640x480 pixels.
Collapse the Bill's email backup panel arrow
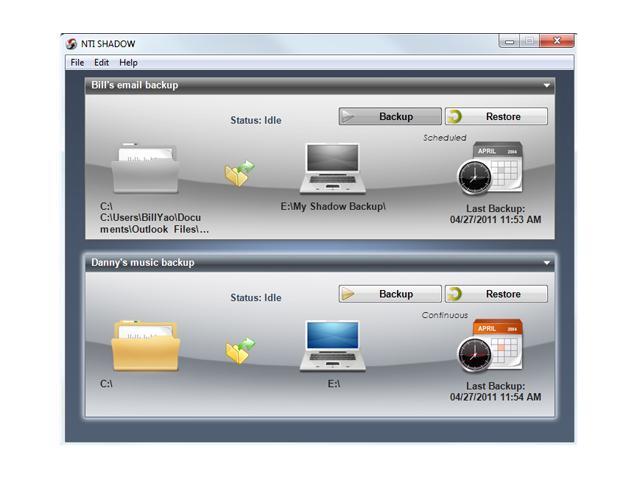tap(547, 86)
